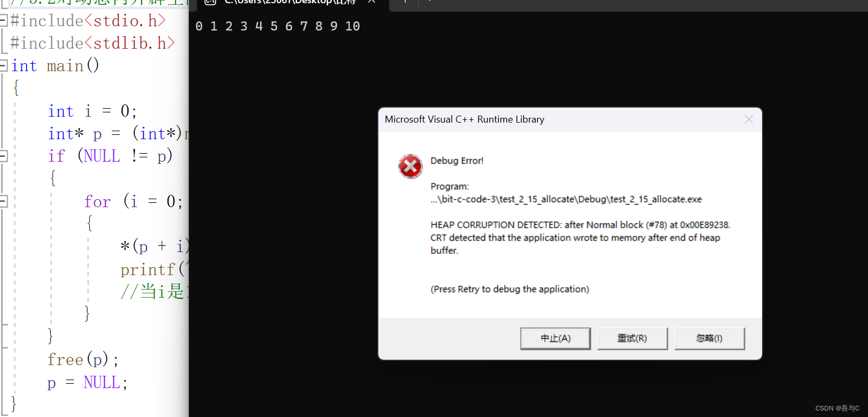
Task: Click the code line 'free(p);'
Action: click(x=83, y=359)
